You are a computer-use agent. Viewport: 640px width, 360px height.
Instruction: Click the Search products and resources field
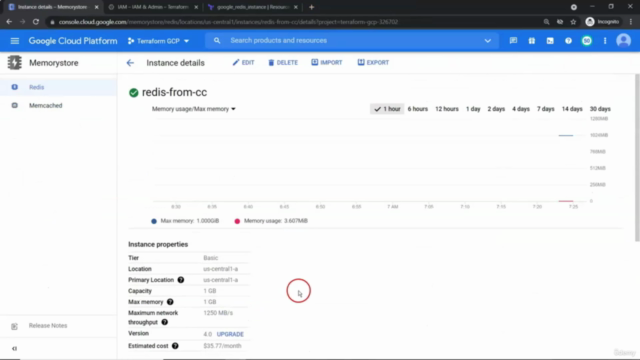coord(352,40)
